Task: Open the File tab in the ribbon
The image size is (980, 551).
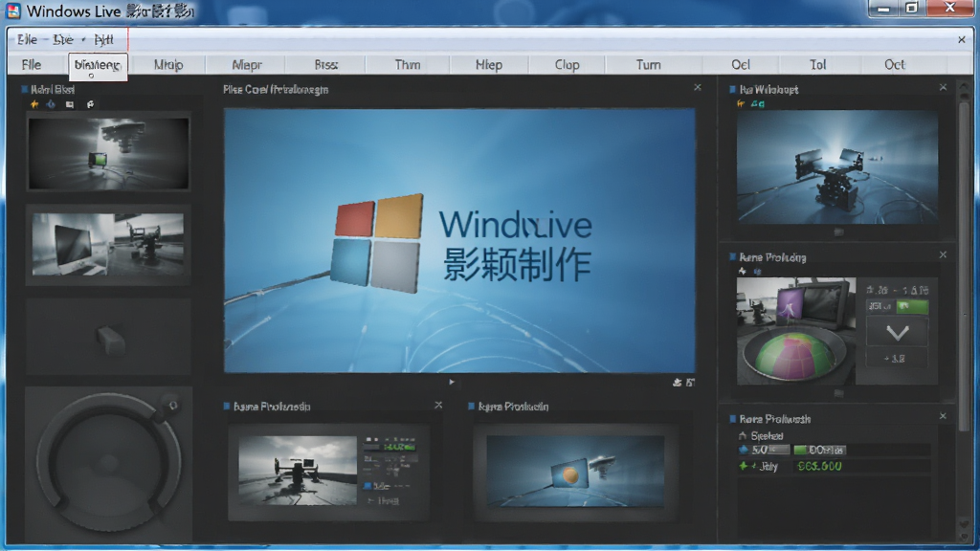Action: [32, 64]
